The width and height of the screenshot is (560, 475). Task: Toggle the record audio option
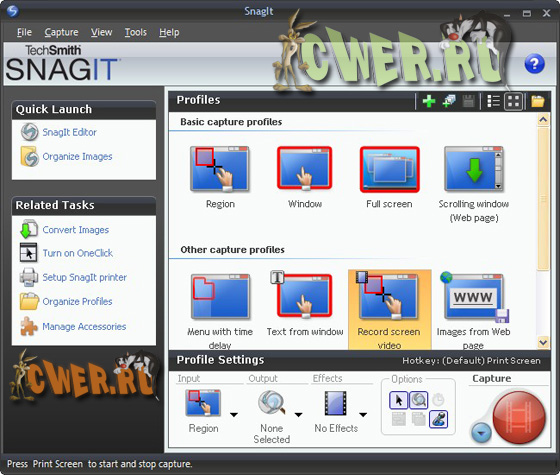[439, 419]
